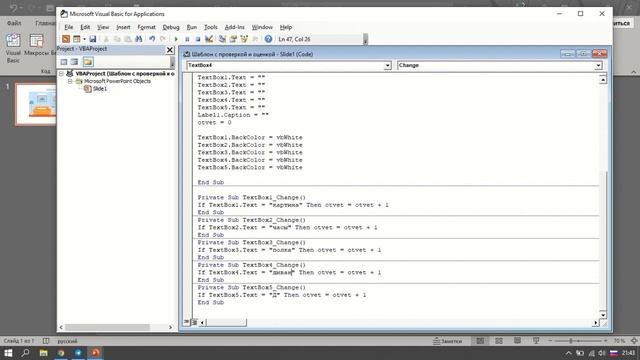The height and width of the screenshot is (360, 640).
Task: Open the Windows Start menu
Action: 8,353
